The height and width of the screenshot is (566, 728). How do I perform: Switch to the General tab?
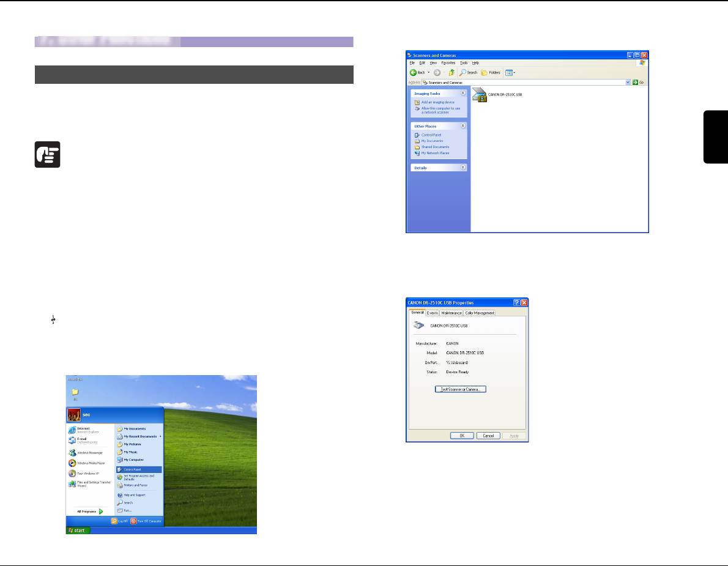click(417, 313)
